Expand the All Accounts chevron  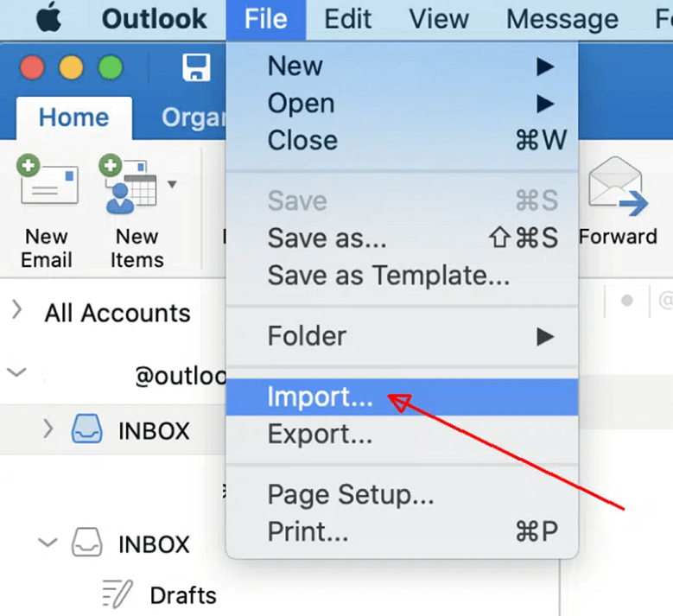tap(16, 309)
